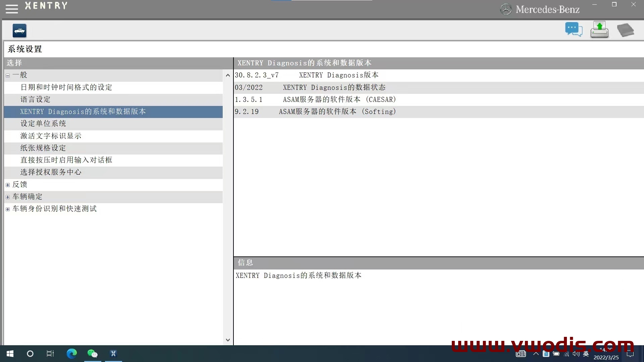This screenshot has height=362, width=644.
Task: Click the scrollbar down arrow
Action: click(x=228, y=340)
